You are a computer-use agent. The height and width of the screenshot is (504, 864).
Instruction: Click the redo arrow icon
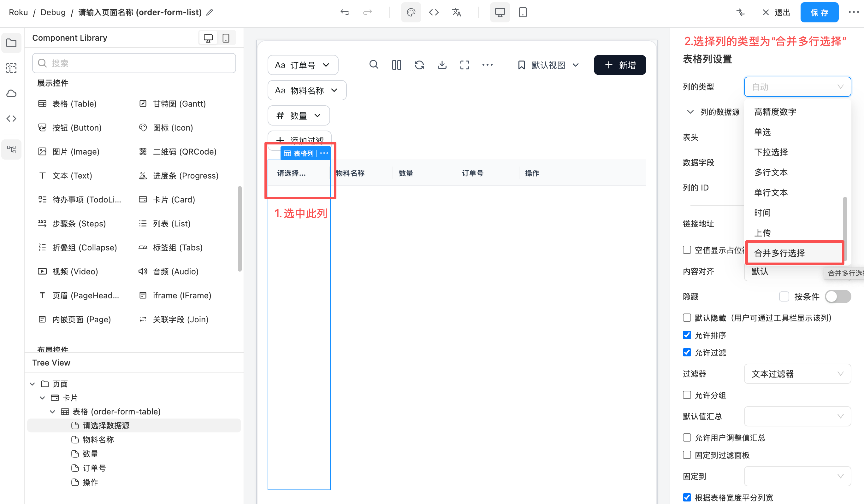(x=368, y=13)
